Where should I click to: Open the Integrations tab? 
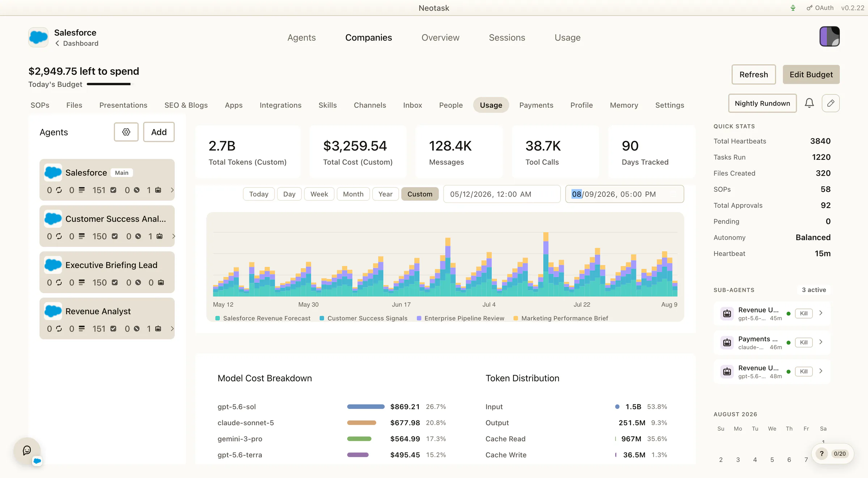pyautogui.click(x=280, y=105)
